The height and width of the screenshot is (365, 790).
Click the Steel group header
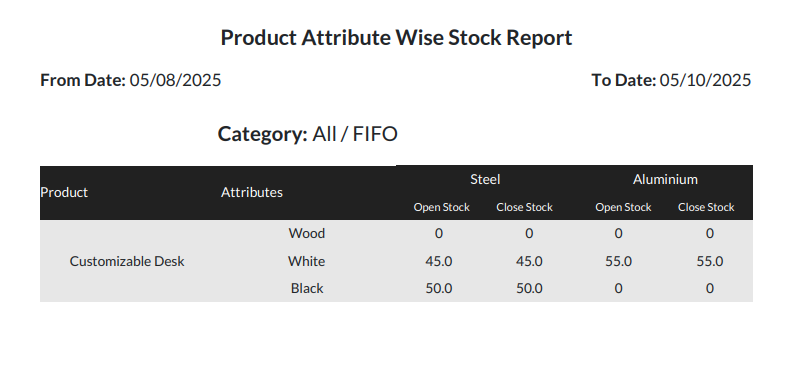(485, 179)
